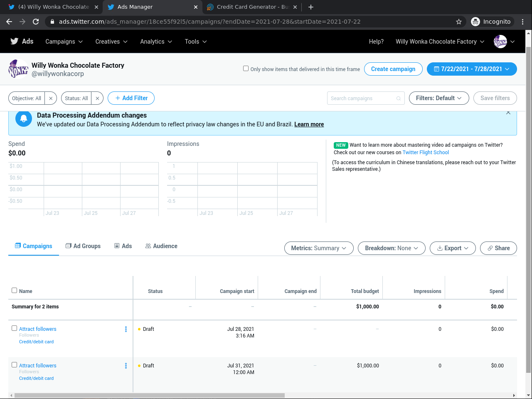
Task: Open the Metrics: Summary dropdown
Action: click(319, 248)
